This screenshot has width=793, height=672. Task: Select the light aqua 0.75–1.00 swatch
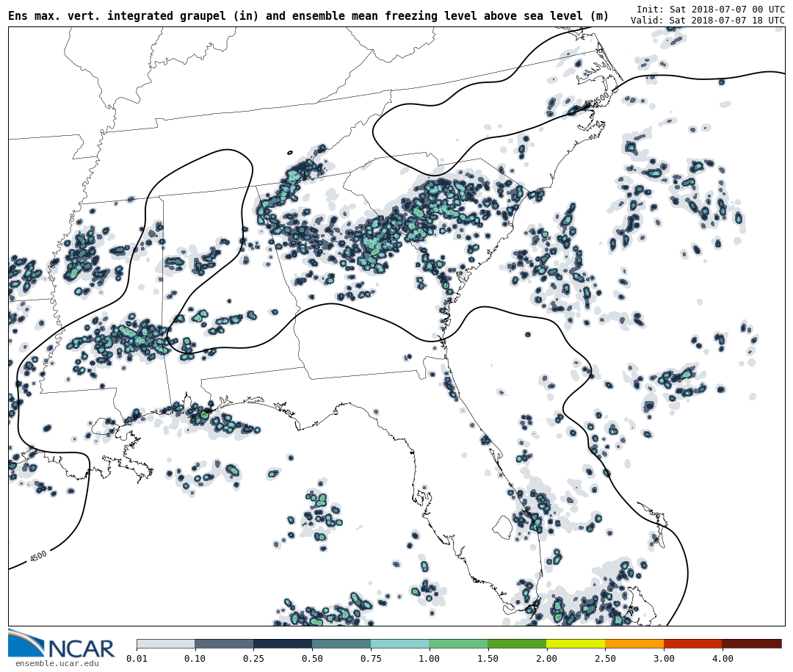coord(399,643)
